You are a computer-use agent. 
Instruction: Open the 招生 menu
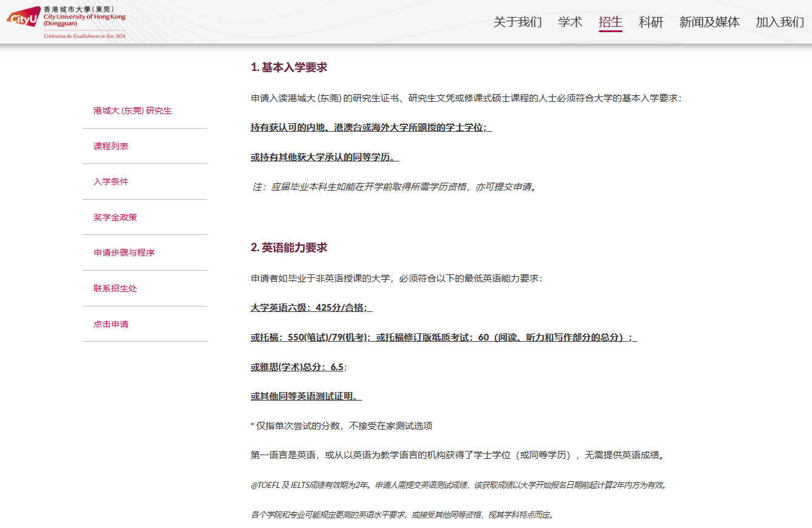tap(610, 22)
